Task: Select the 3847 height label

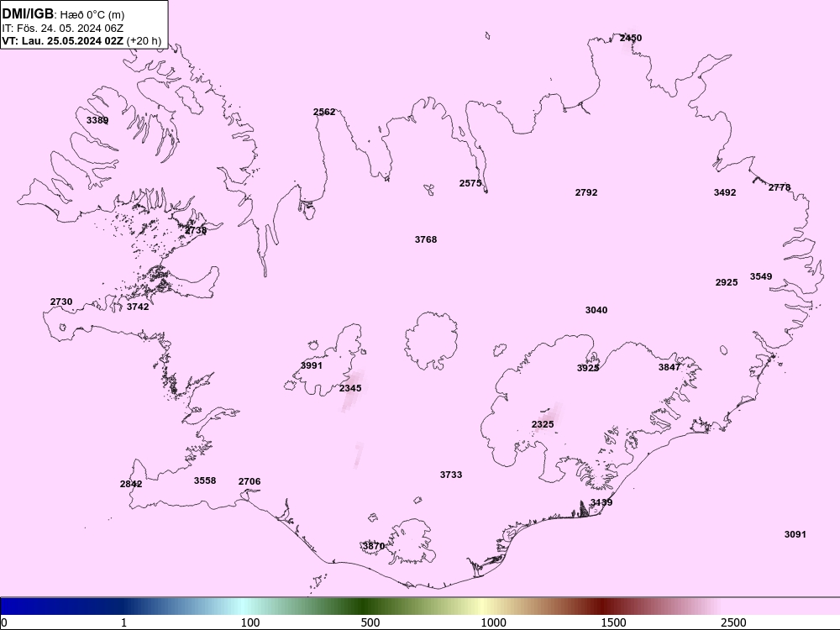Action: click(x=669, y=366)
